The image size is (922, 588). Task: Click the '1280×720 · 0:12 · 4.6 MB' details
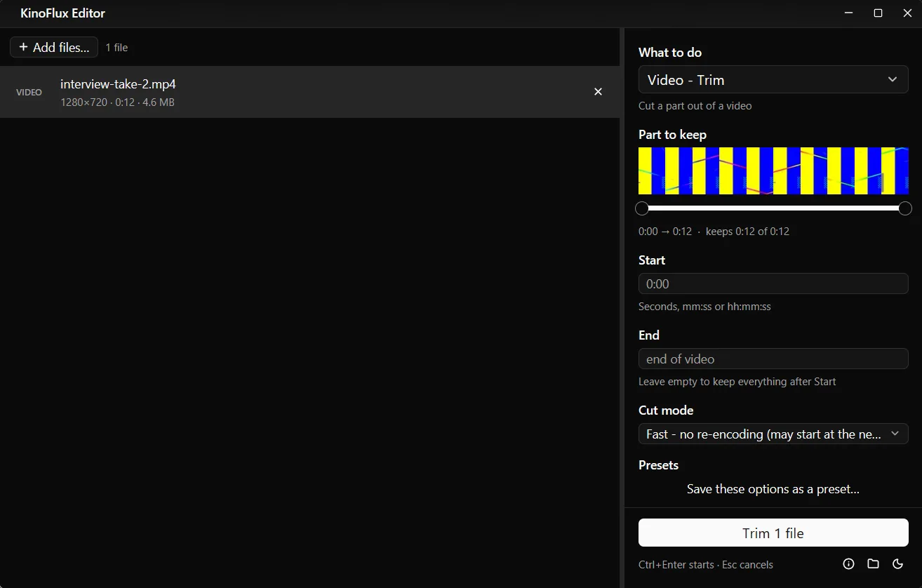pos(117,102)
